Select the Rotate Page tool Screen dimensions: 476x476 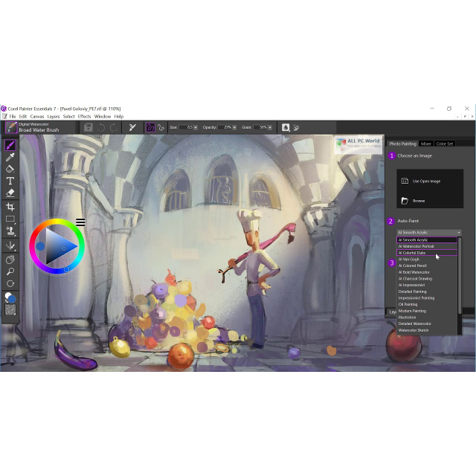[10, 283]
